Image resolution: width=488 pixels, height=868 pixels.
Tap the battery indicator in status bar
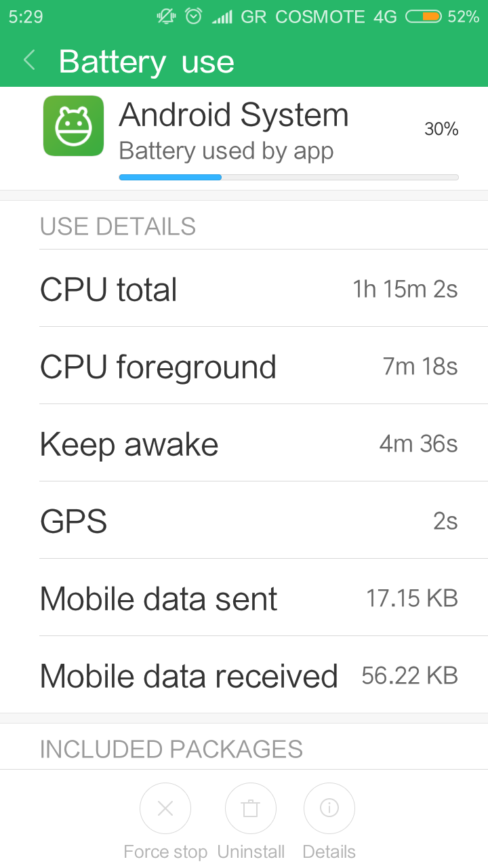[x=423, y=16]
